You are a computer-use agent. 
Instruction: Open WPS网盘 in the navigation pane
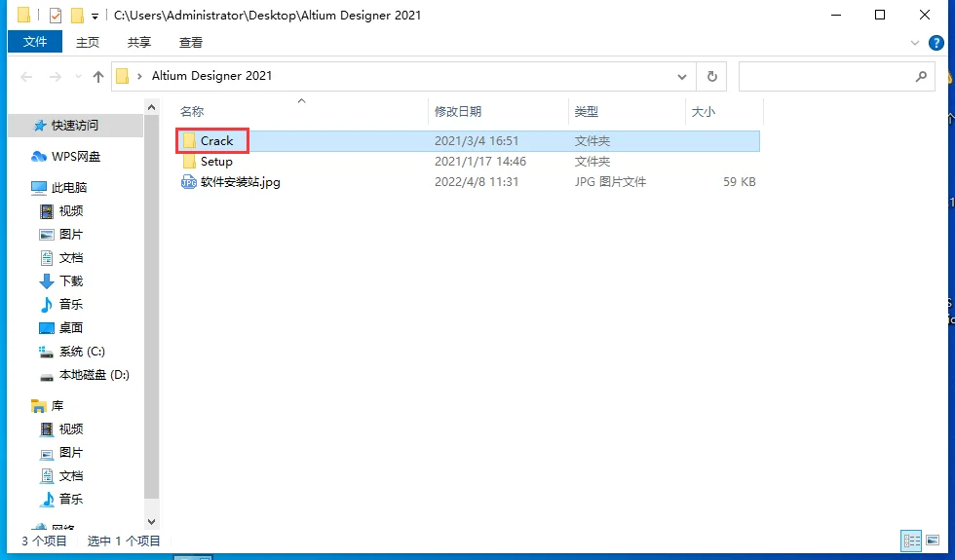76,157
